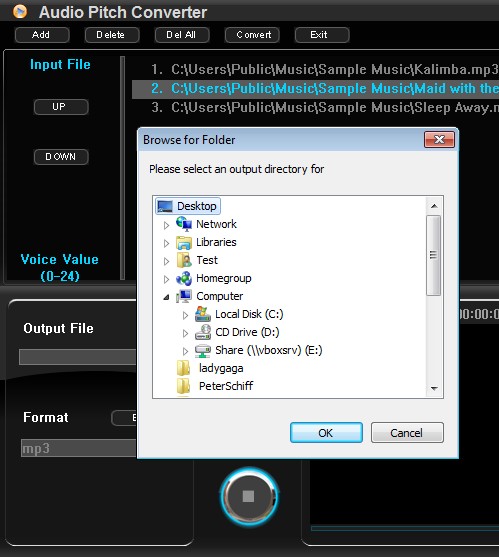Viewport: 499px width, 557px height.
Task: Expand the Test tree node
Action: (x=166, y=261)
